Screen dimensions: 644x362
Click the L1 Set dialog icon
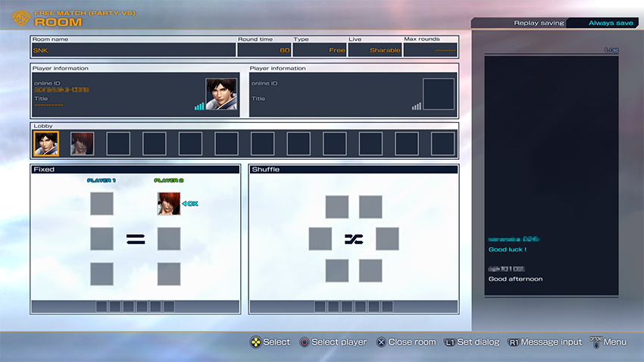(449, 342)
